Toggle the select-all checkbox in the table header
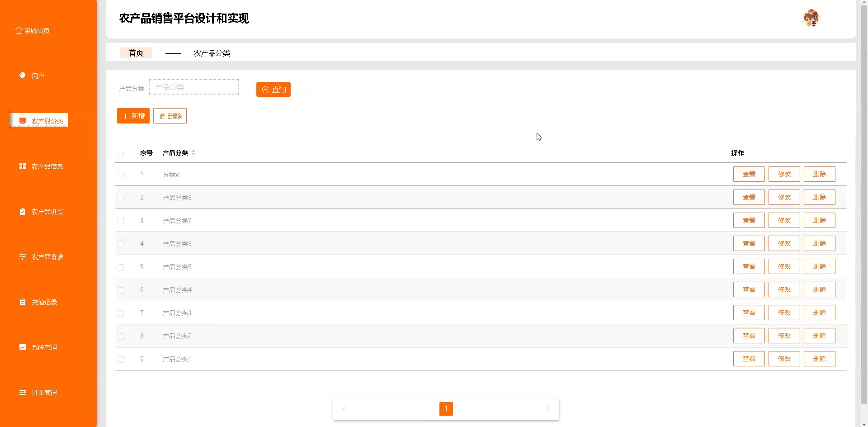868x427 pixels. coord(121,154)
